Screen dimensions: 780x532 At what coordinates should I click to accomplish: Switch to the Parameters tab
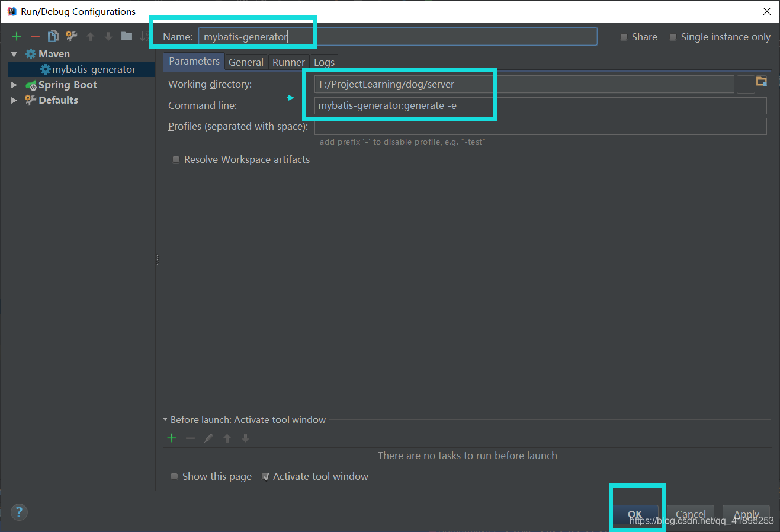pyautogui.click(x=194, y=61)
